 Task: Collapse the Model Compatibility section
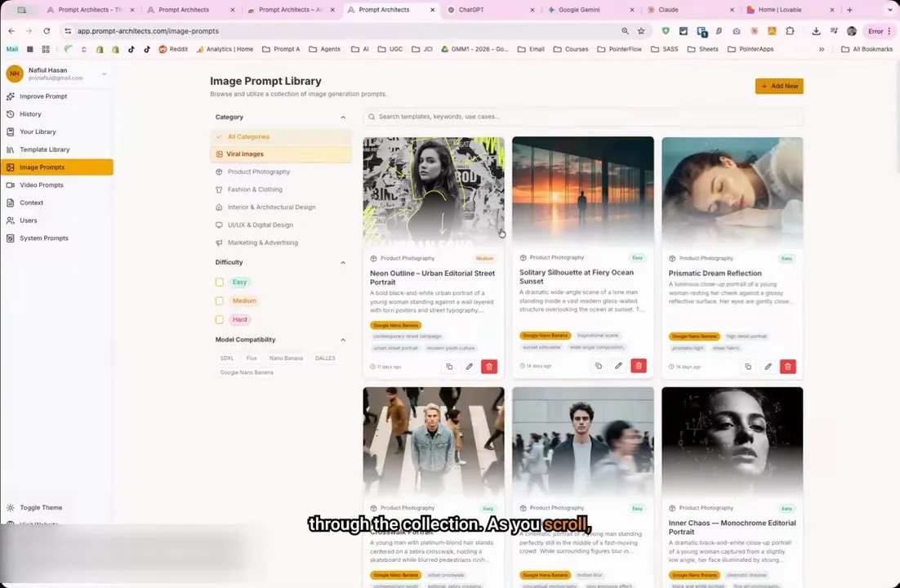point(343,340)
